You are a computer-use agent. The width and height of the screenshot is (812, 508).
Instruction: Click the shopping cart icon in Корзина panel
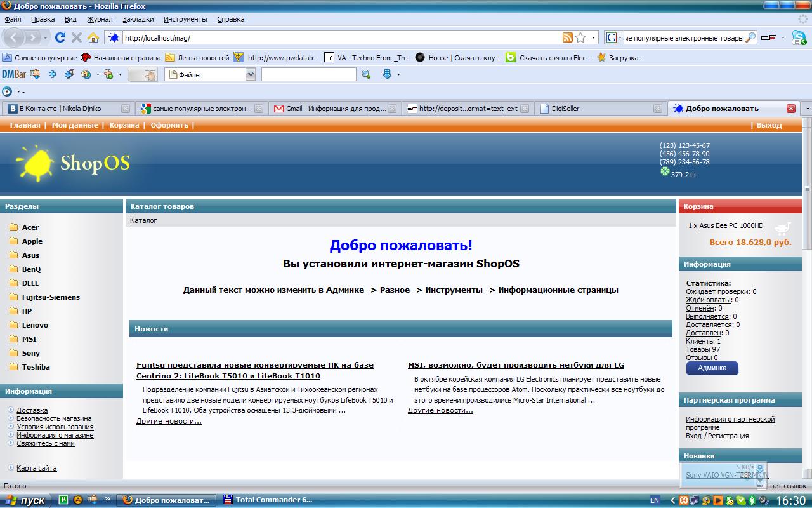pos(783,227)
